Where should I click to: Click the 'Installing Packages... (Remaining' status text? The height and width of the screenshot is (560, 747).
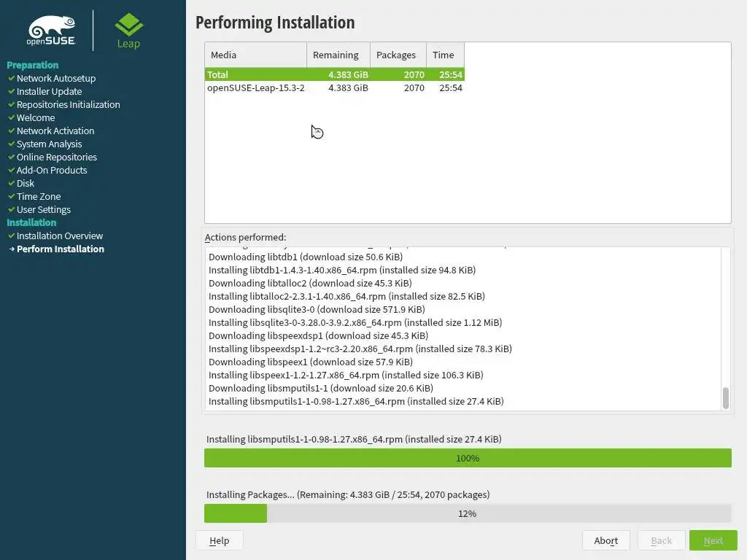click(348, 495)
